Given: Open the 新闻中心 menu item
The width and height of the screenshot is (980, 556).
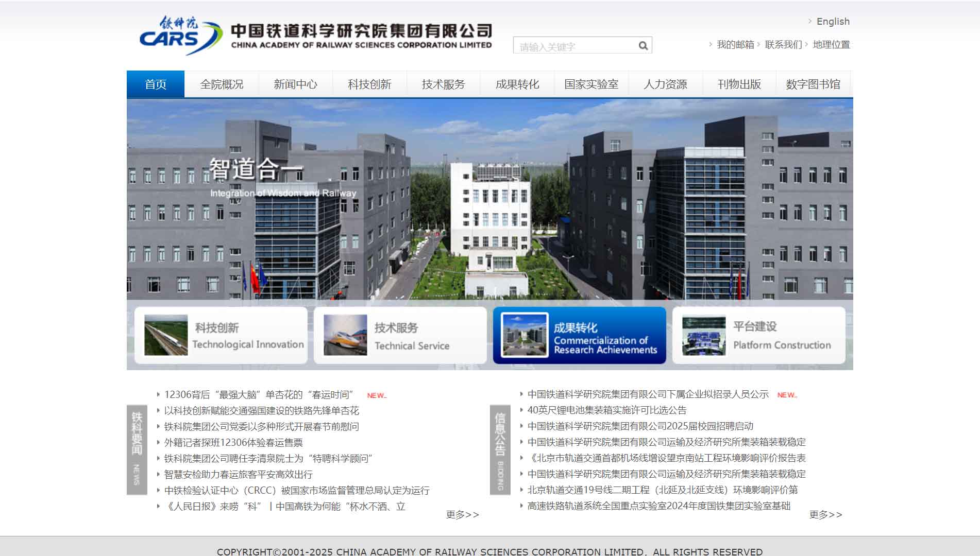Looking at the screenshot, I should [295, 84].
